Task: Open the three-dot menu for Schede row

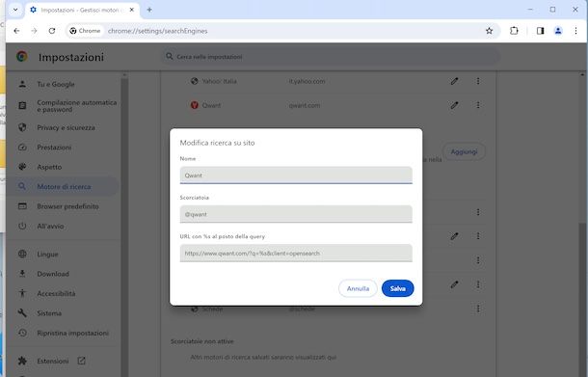Action: [478, 309]
